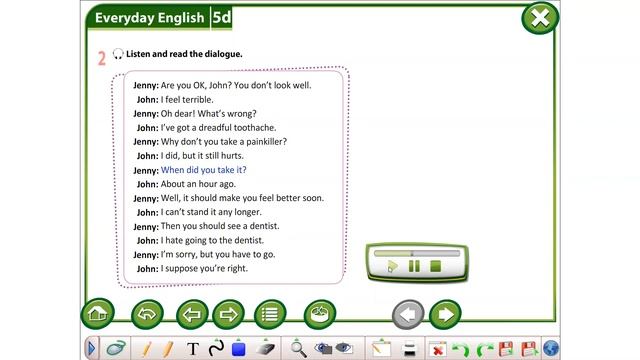Click the floppy disk with green arrow icon
640x360 pixels.
(x=530, y=349)
